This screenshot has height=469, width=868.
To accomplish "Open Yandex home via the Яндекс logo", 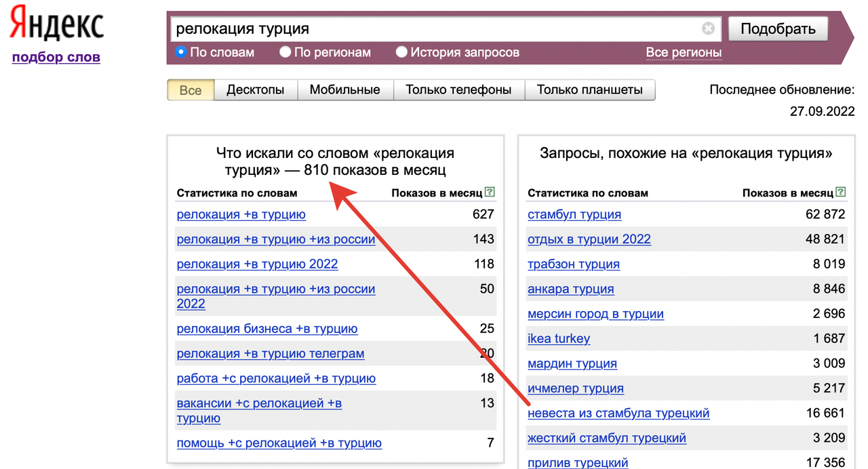I will [56, 24].
